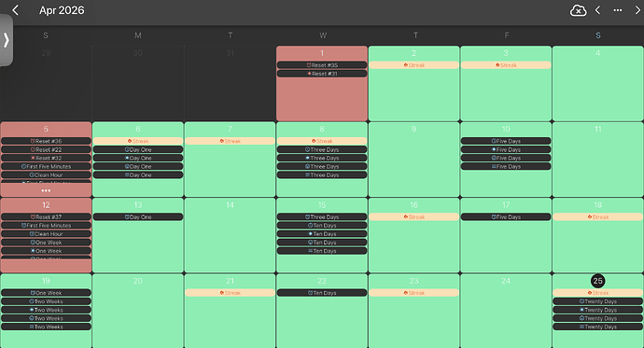Viewport: 644px width, 348px height.
Task: Open the Streak entry on April 21
Action: coord(230,293)
